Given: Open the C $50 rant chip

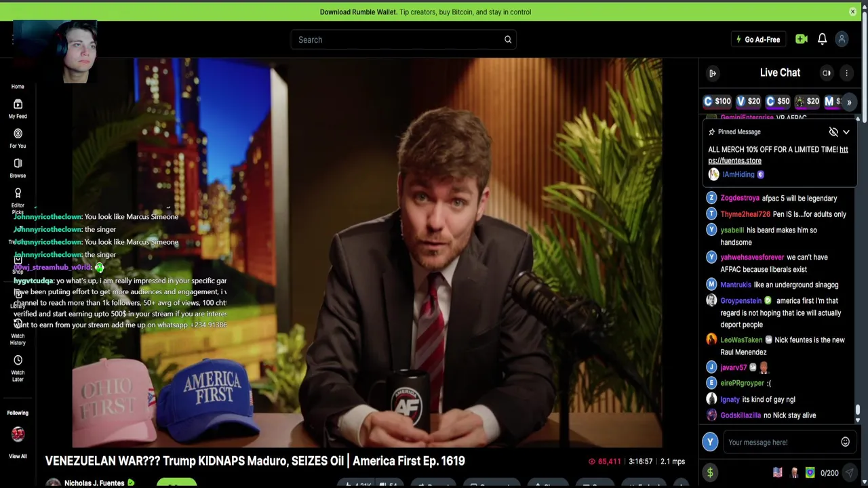Looking at the screenshot, I should (x=778, y=101).
